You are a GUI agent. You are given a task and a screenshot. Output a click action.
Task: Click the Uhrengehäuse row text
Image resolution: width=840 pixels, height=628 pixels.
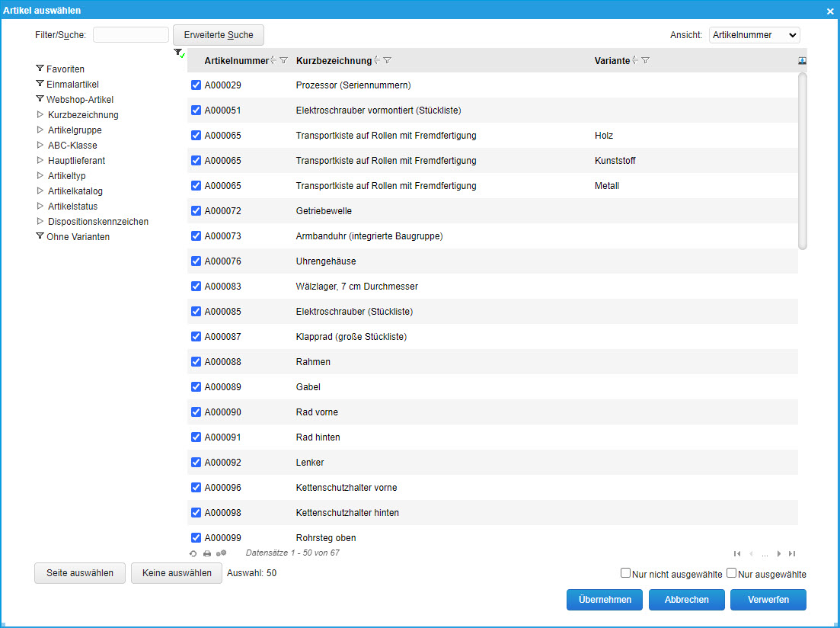326,261
